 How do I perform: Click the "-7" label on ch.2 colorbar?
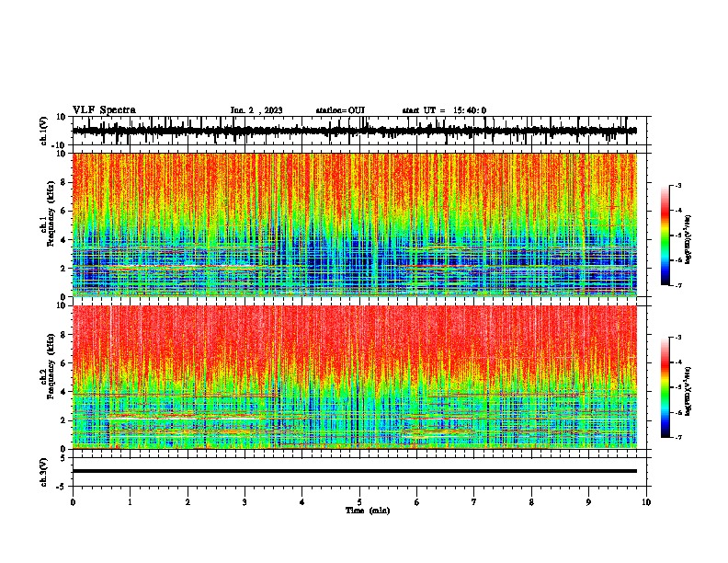[x=677, y=438]
